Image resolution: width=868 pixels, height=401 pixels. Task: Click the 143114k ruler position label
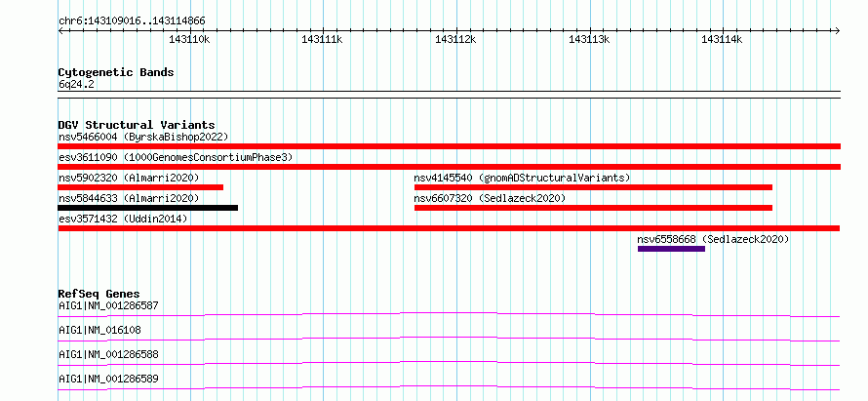coord(722,40)
